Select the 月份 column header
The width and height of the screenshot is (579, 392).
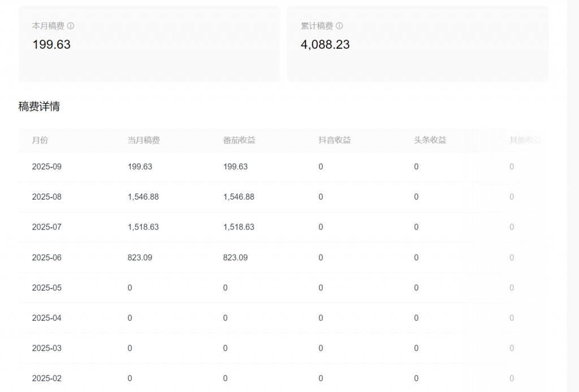pyautogui.click(x=40, y=140)
